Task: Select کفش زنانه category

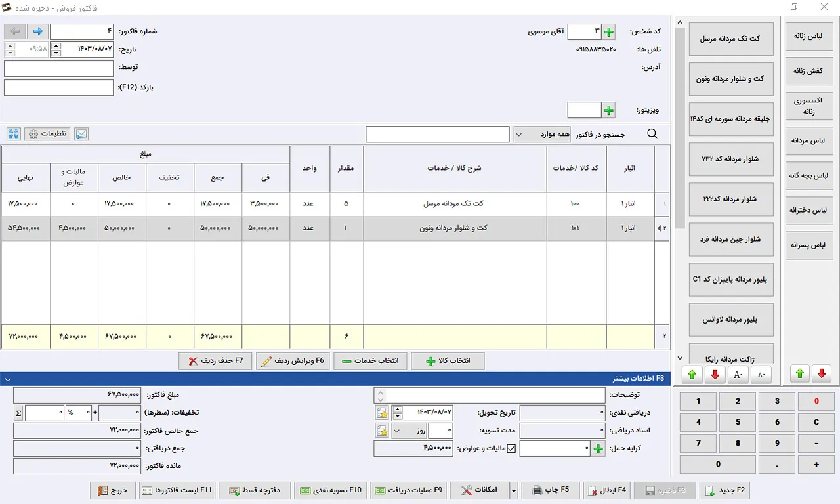Action: tap(809, 71)
